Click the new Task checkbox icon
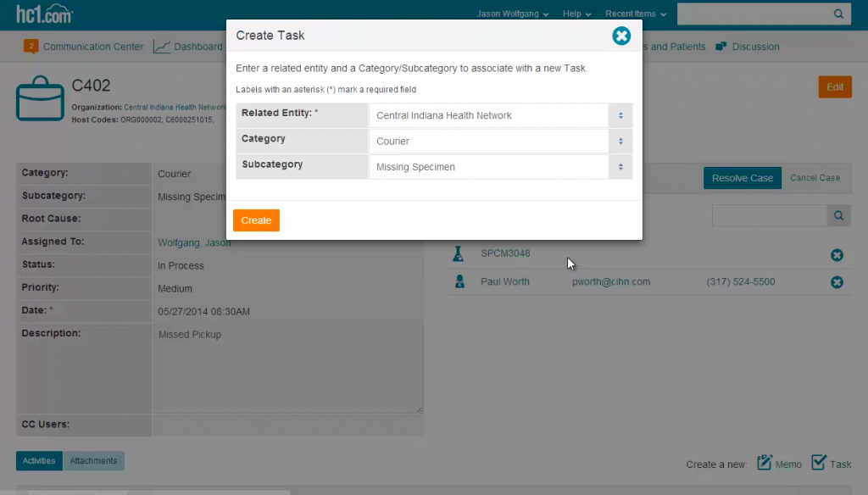This screenshot has height=495, width=868. [819, 463]
